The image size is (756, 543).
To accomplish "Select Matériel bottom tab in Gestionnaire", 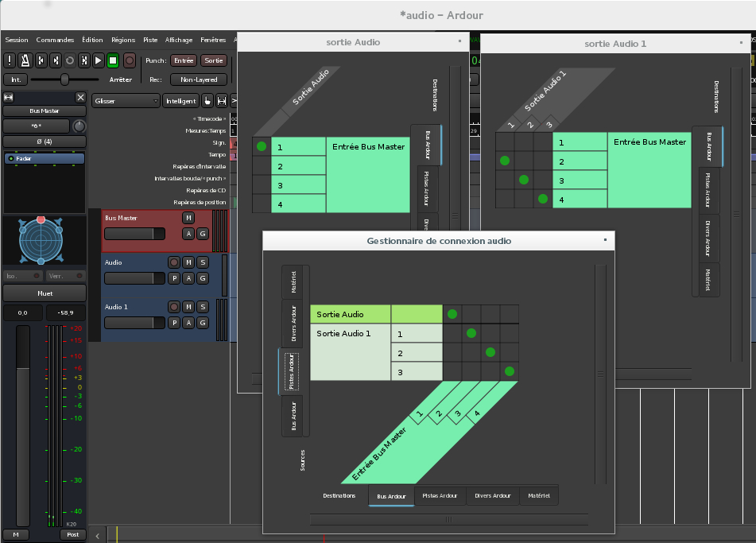I will click(x=538, y=496).
